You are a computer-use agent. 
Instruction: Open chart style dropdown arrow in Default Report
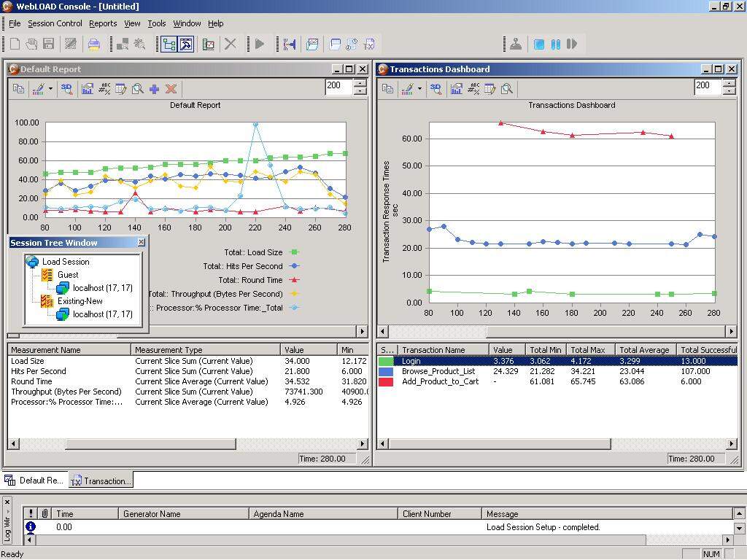(x=50, y=88)
